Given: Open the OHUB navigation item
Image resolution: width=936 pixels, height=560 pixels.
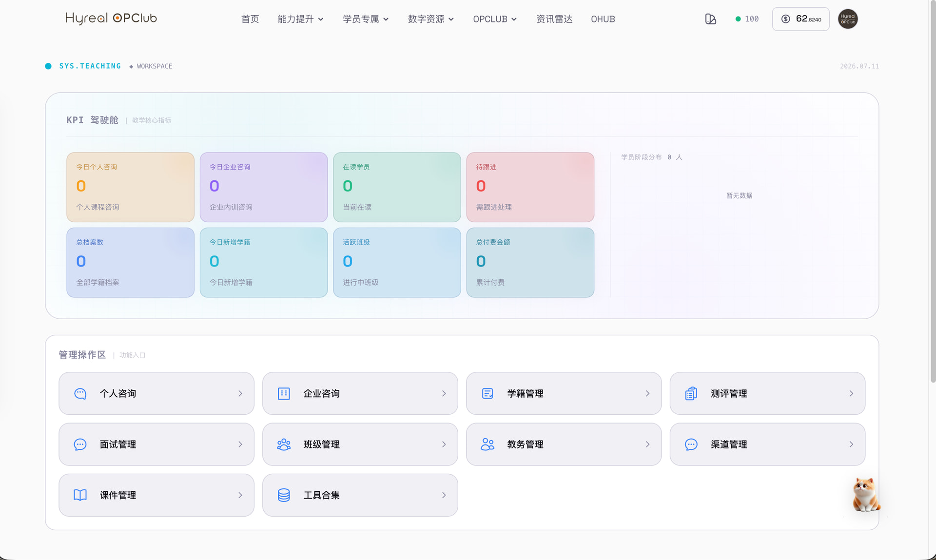Looking at the screenshot, I should 603,19.
